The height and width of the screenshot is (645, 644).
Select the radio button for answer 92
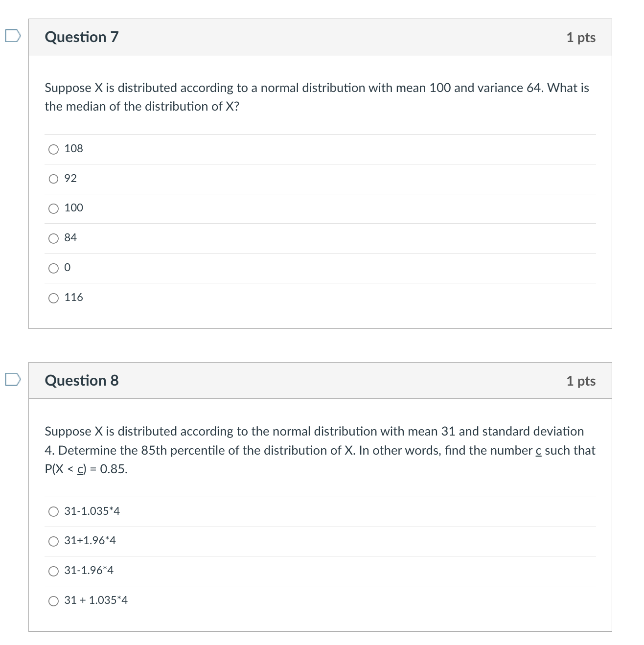click(x=53, y=179)
